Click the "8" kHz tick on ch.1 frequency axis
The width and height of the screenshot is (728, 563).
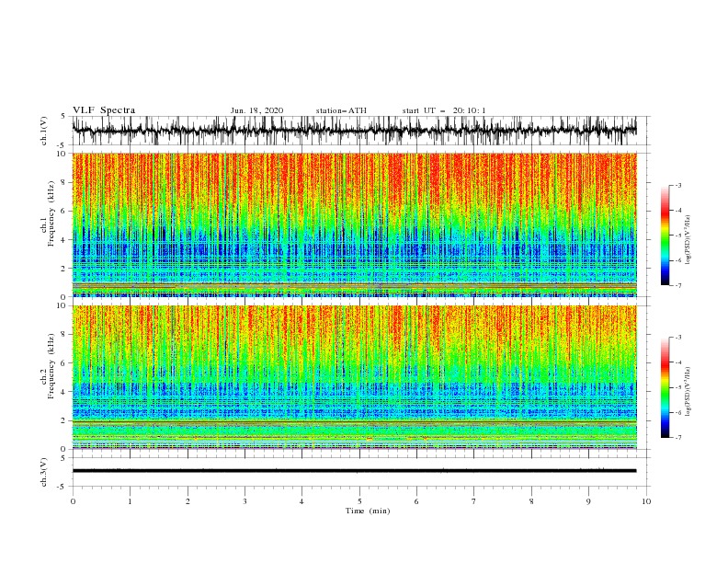[63, 182]
